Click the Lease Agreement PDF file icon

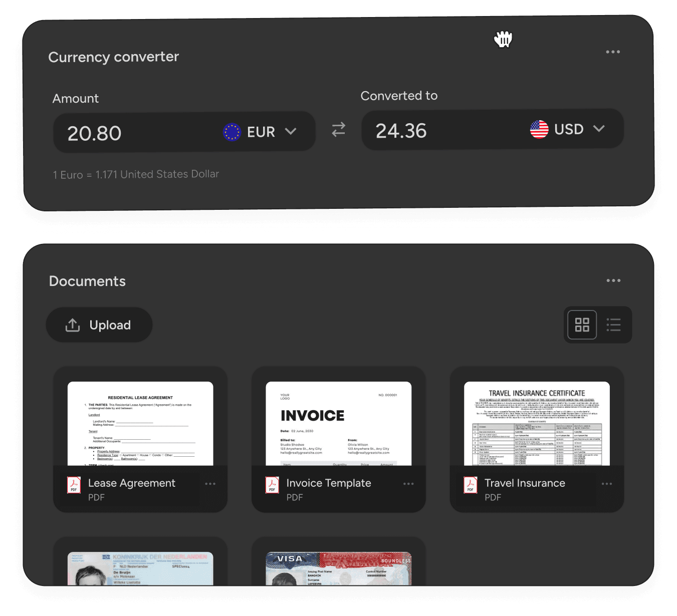pos(74,485)
